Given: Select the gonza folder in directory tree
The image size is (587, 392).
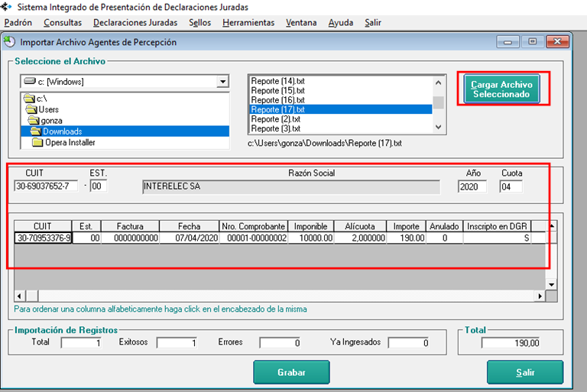Looking at the screenshot, I should coord(52,121).
